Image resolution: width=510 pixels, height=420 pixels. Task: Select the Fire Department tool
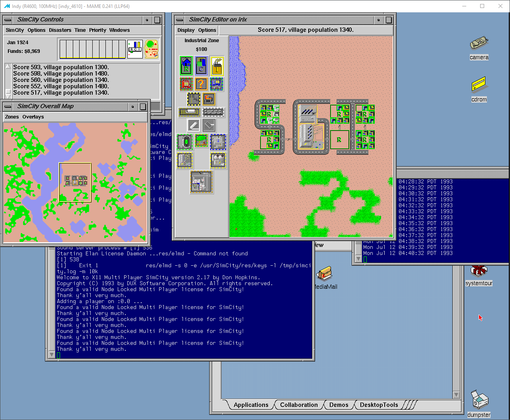click(186, 84)
